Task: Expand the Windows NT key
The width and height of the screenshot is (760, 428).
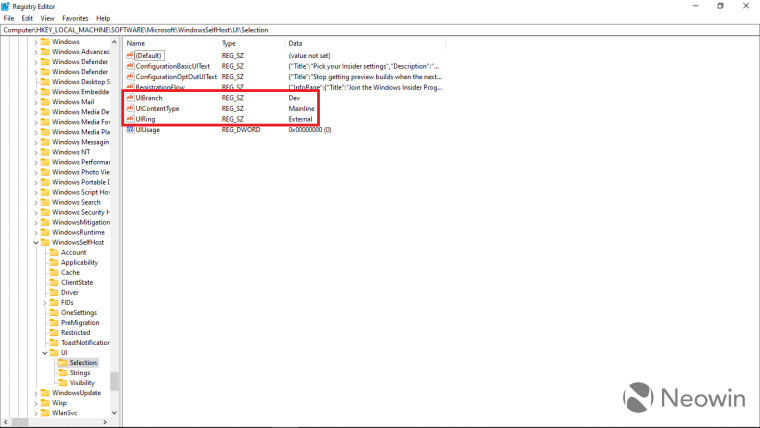Action: [36, 152]
